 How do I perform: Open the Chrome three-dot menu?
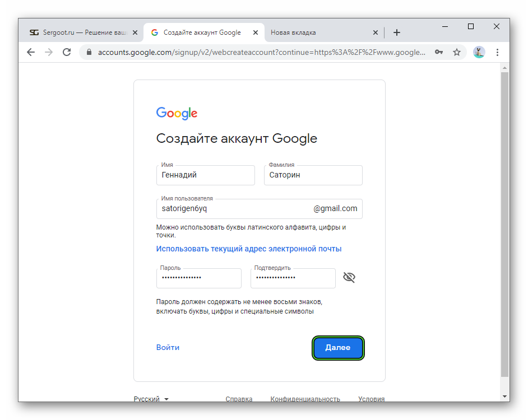click(497, 52)
